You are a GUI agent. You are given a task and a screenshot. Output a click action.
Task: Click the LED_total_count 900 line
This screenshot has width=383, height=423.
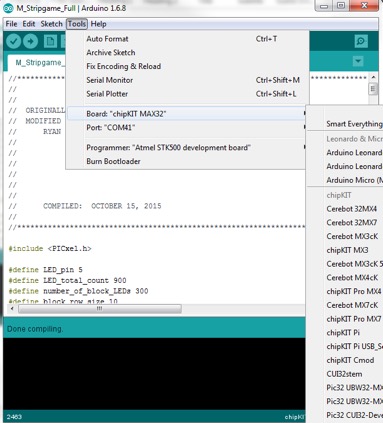[67, 280]
